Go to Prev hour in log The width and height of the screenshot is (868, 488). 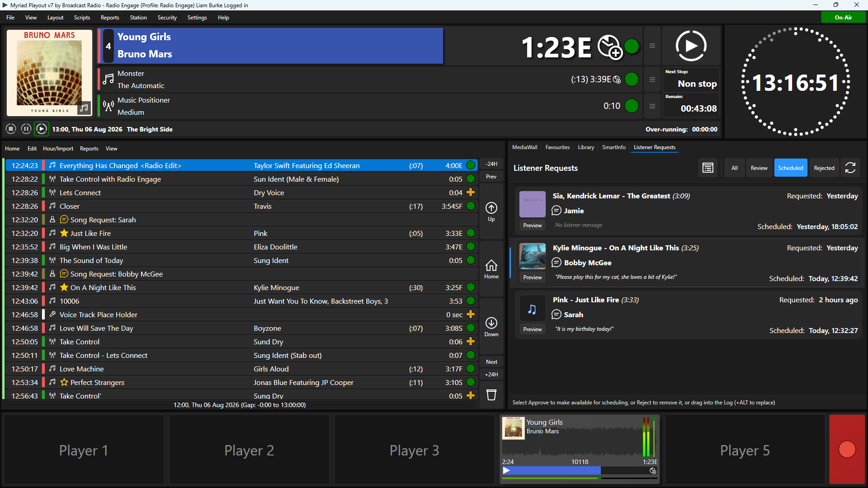pyautogui.click(x=491, y=177)
